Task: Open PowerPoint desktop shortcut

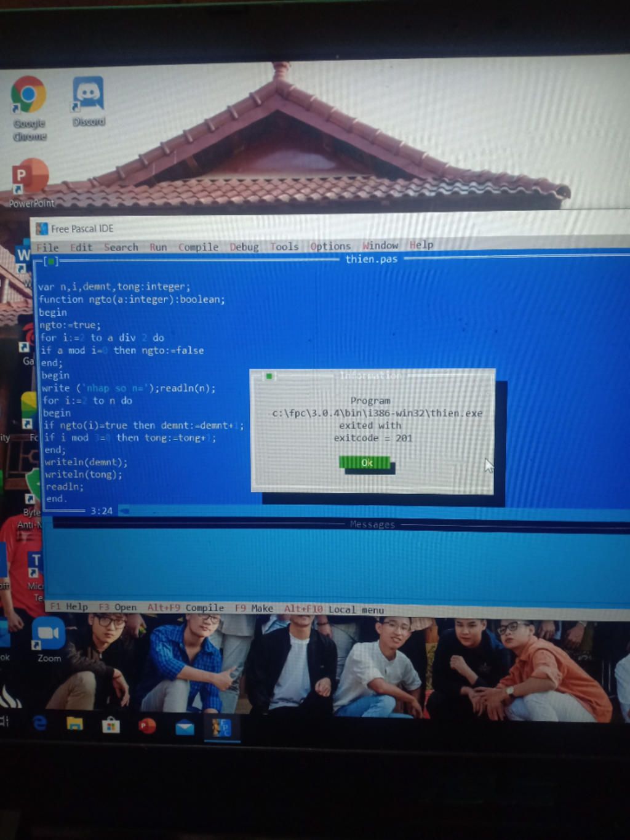Action: coord(31,183)
